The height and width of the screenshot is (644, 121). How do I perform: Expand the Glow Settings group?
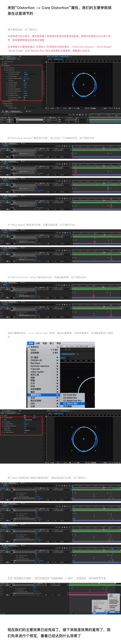(x=3, y=102)
